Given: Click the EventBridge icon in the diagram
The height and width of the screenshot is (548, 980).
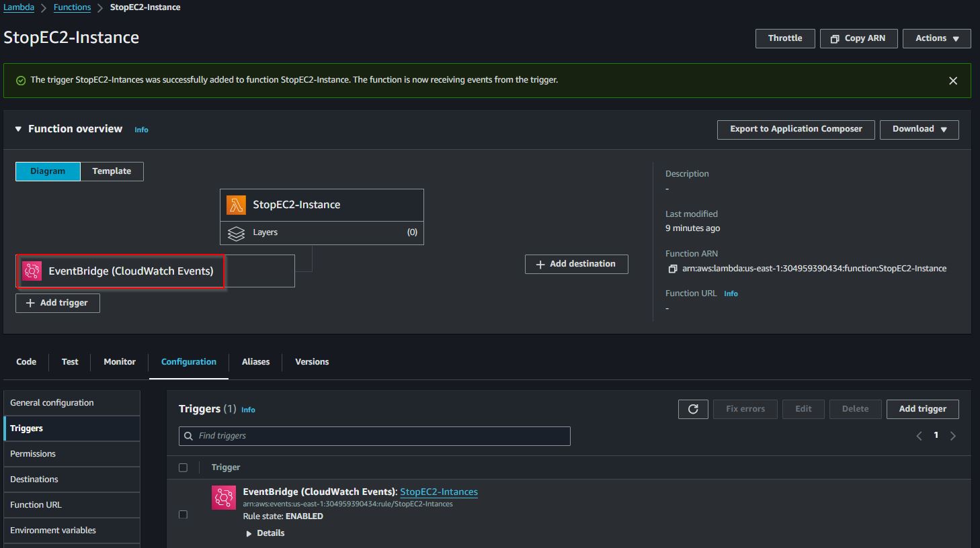Looking at the screenshot, I should [x=32, y=271].
